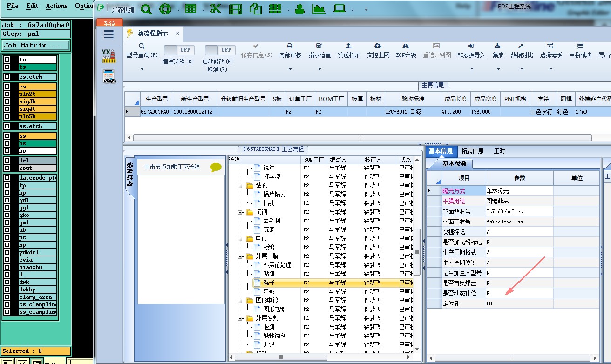Viewport: 611px width, 364px height.
Task: Click the film strip icon in top toolbar
Action: 236,9
